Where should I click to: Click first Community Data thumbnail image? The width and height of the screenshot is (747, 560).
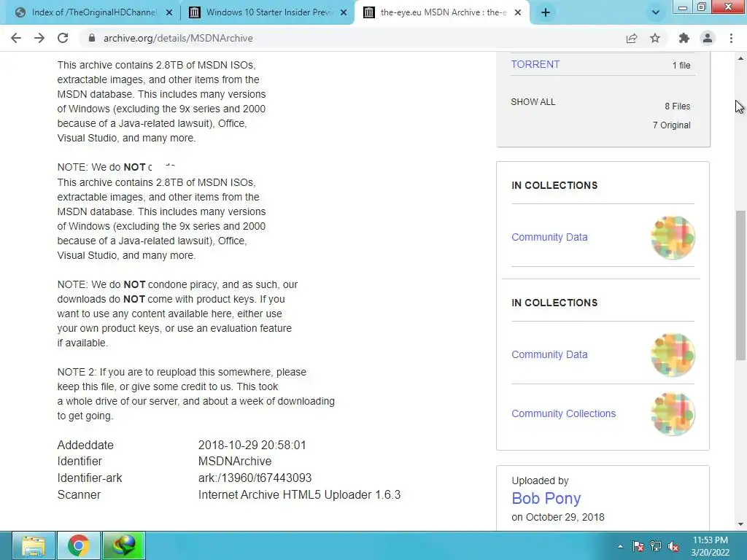coord(673,237)
